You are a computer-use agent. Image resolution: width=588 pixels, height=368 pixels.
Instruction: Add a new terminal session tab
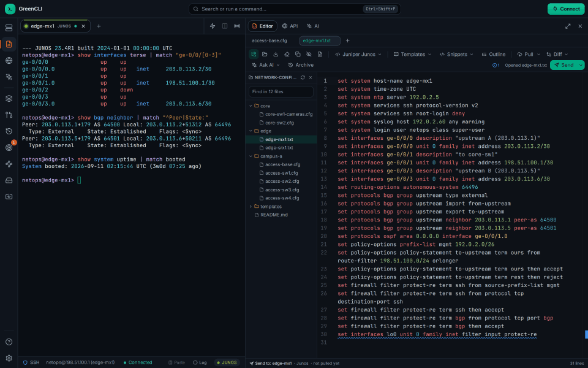click(x=99, y=26)
